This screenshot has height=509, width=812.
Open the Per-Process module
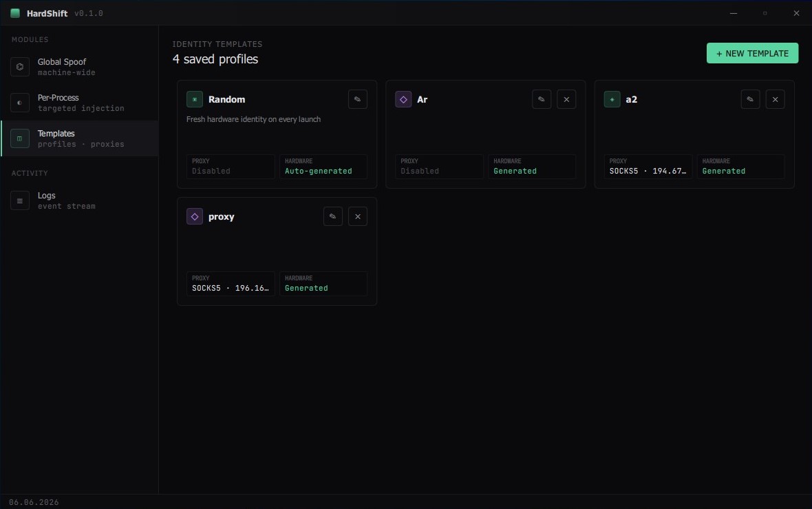[79, 103]
